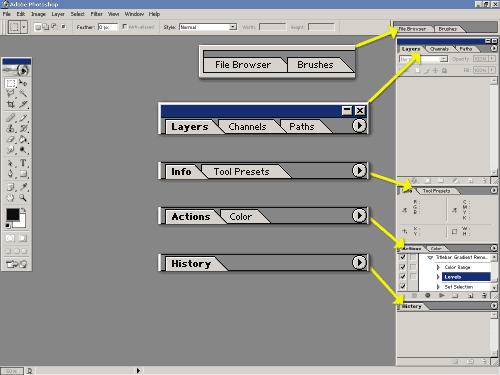Screen dimensions: 500x375
Task: Open the Filter menu
Action: (96, 14)
